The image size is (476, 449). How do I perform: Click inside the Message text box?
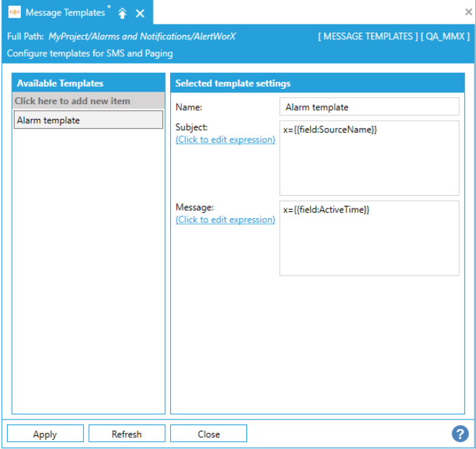tap(369, 238)
